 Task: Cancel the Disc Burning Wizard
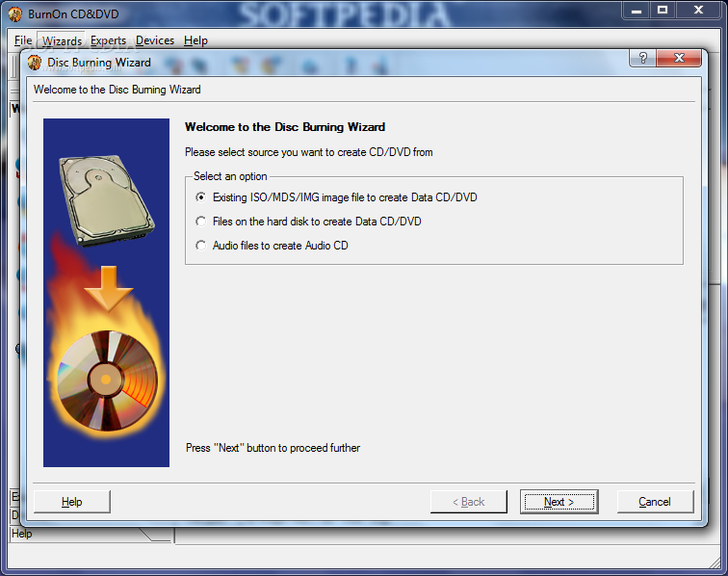tap(655, 502)
